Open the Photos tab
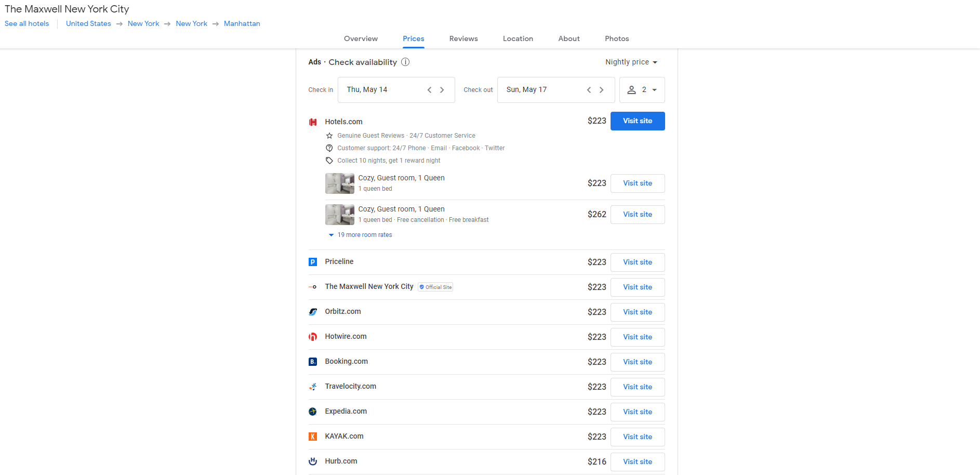The image size is (980, 475). point(617,38)
